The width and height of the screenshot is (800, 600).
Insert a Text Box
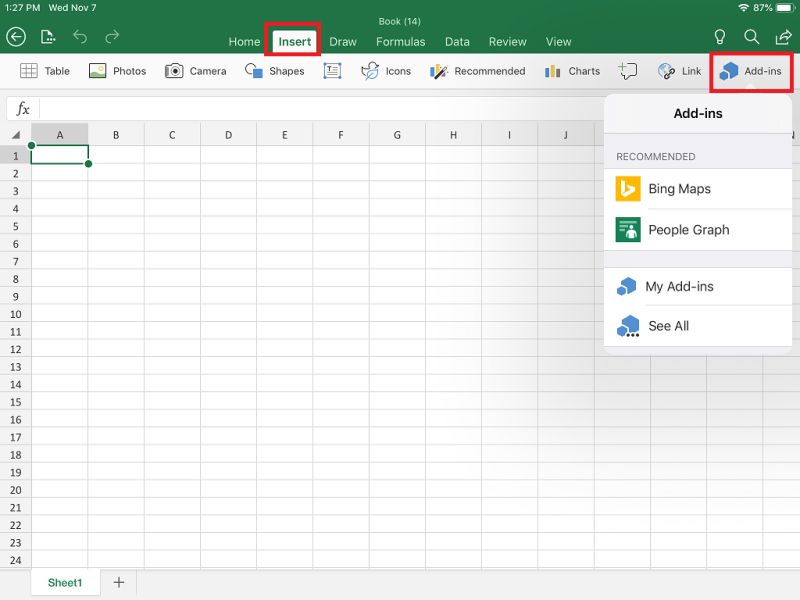[332, 71]
